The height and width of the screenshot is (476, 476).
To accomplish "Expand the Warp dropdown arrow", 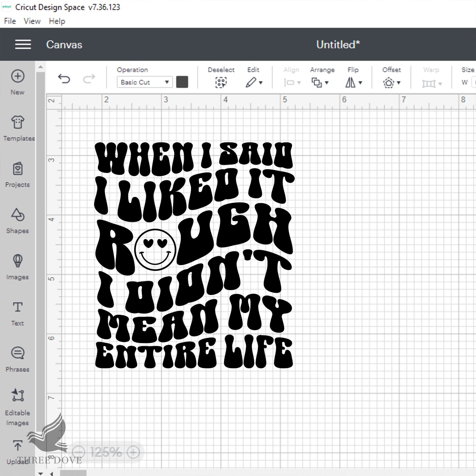I will [x=440, y=84].
